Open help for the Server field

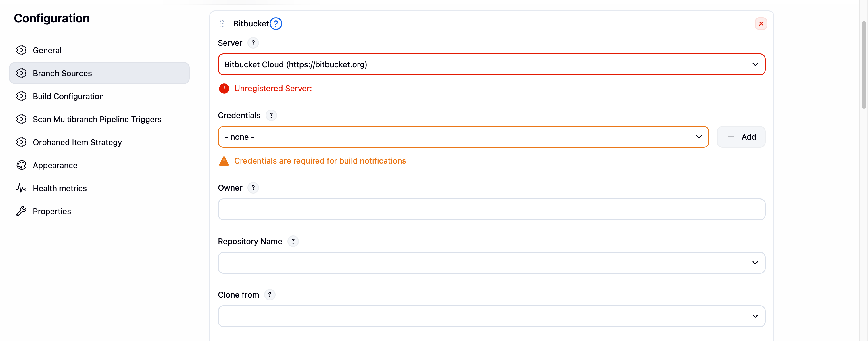point(253,43)
